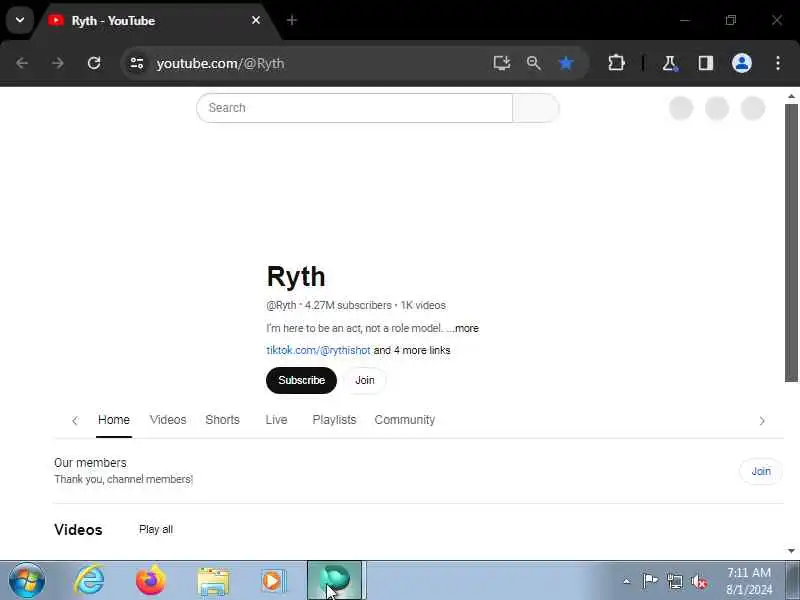Subscribe to the Ryth channel
800x600 pixels.
[x=302, y=381]
